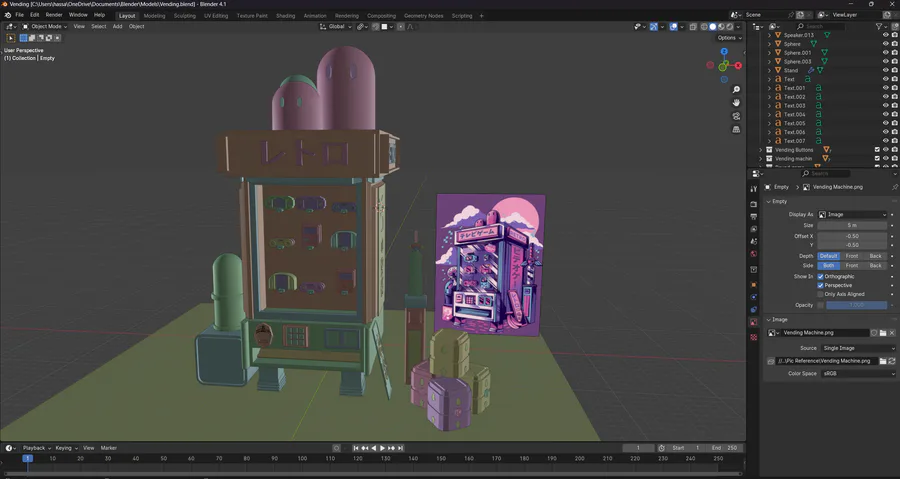Screen dimensions: 900x479
Task: Open the Tool properties tab
Action: pyautogui.click(x=754, y=189)
